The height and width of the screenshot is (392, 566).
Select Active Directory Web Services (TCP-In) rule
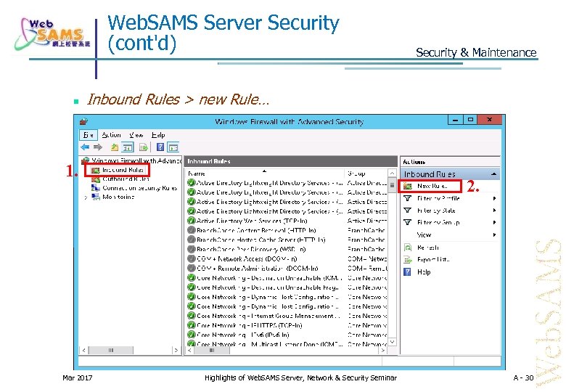(252, 221)
